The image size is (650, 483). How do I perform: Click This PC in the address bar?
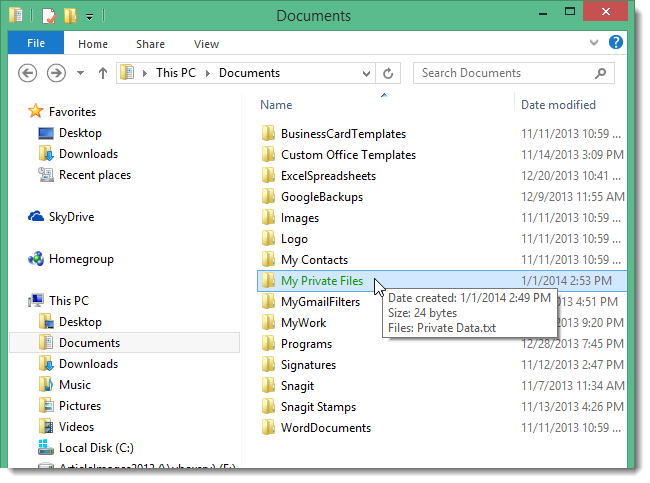tap(176, 73)
